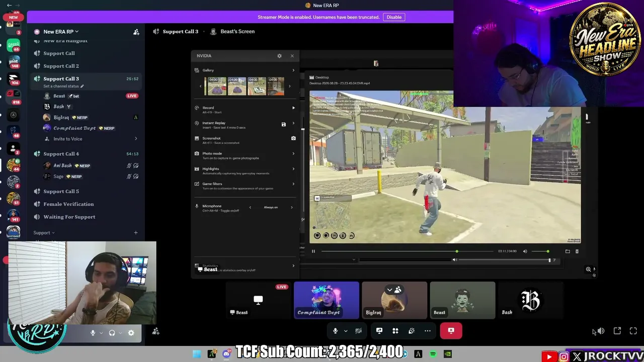
Task: Delete the video with trash icon
Action: tap(577, 251)
